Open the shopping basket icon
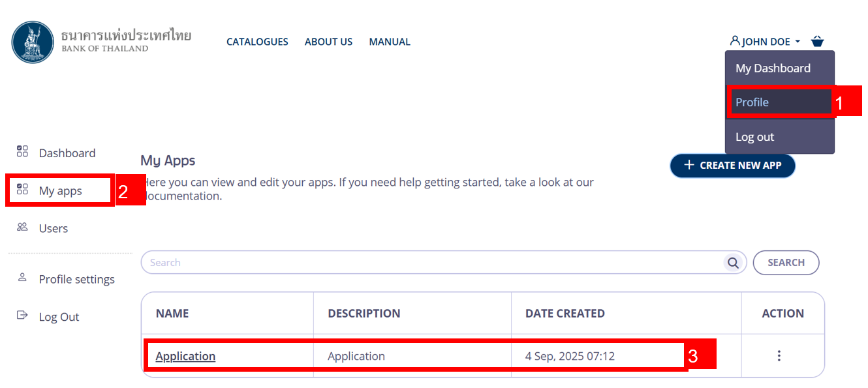Image resolution: width=868 pixels, height=388 pixels. click(817, 42)
